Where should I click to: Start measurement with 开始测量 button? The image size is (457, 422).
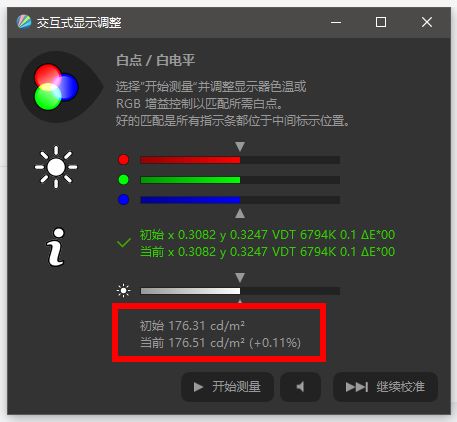pos(227,387)
